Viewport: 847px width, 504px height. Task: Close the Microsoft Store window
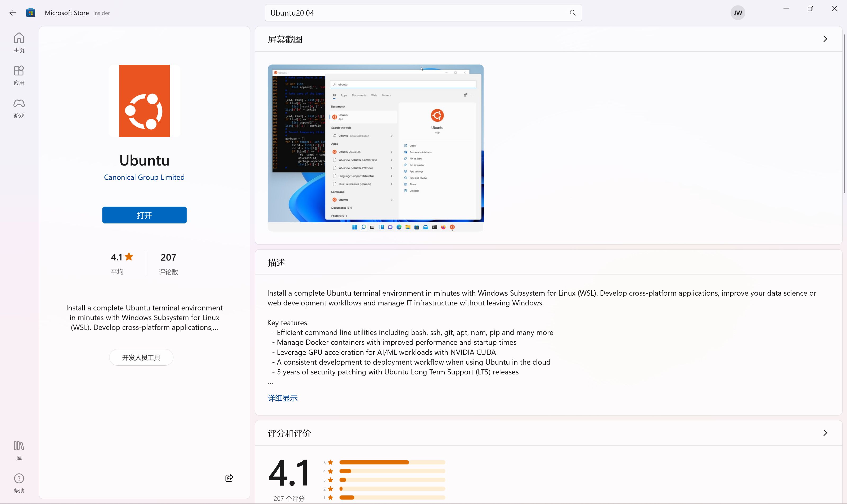coord(835,8)
